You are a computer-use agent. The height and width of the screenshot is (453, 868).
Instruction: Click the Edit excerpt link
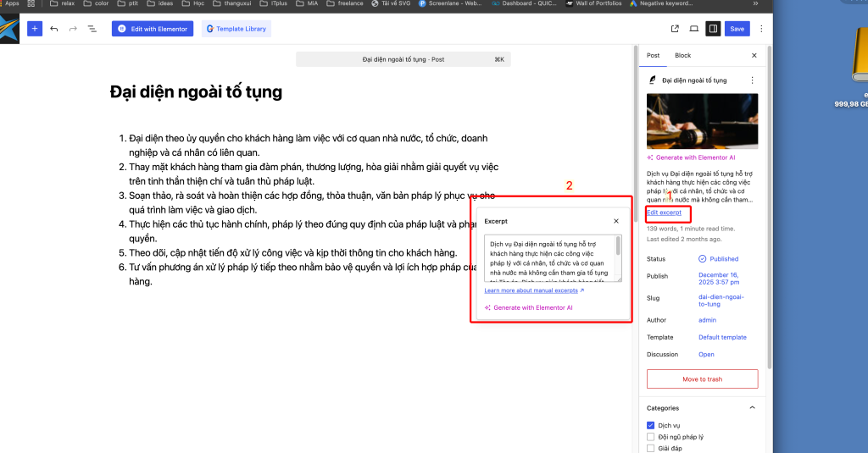pos(664,213)
